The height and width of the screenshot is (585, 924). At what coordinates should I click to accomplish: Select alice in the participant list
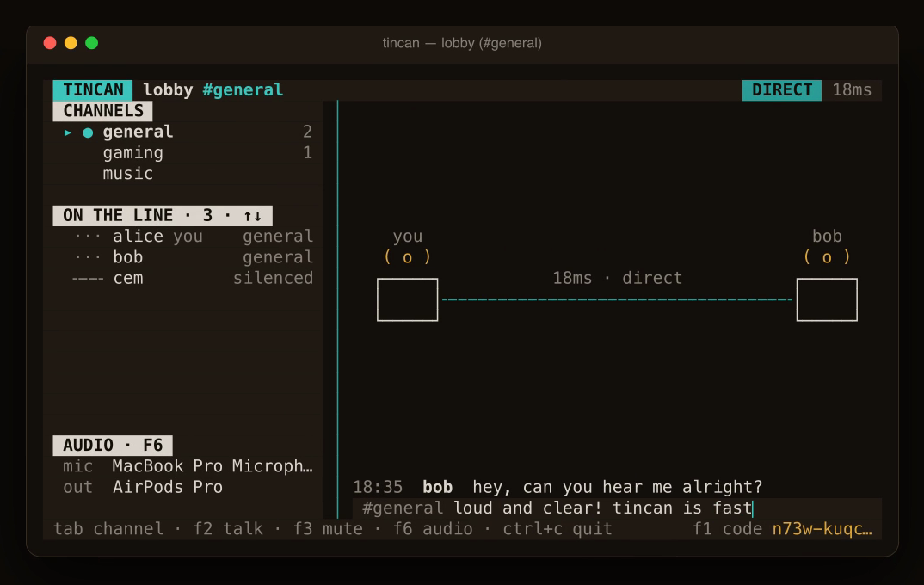click(182, 237)
